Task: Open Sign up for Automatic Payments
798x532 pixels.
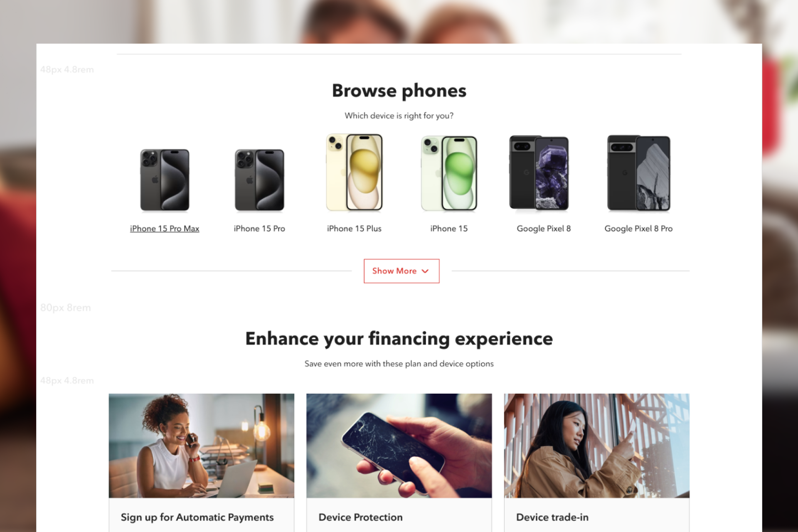Action: pyautogui.click(x=197, y=517)
